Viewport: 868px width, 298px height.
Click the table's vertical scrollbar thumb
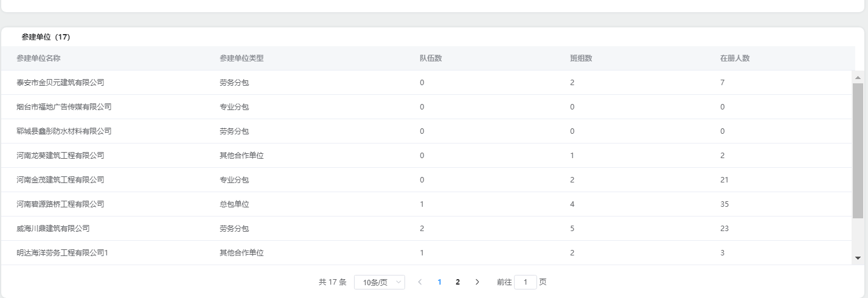[x=858, y=151]
